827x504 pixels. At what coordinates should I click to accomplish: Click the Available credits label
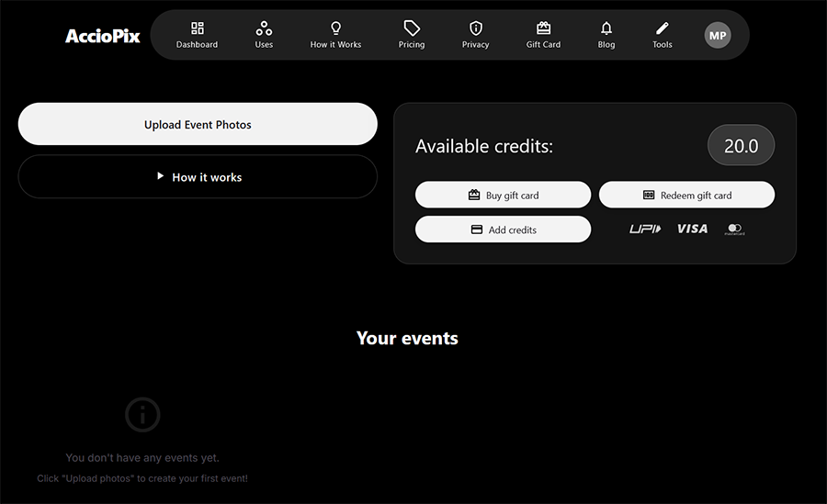click(x=484, y=146)
